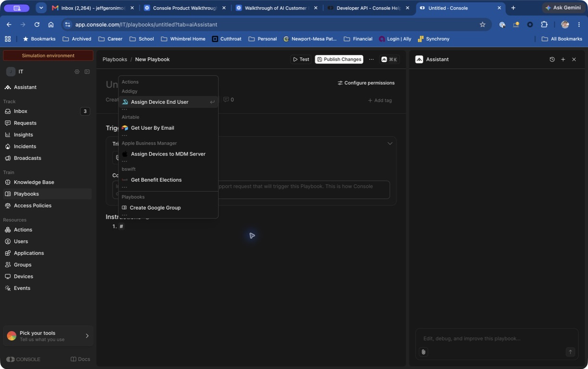
Task: Click Publish Changes button
Action: pos(339,60)
